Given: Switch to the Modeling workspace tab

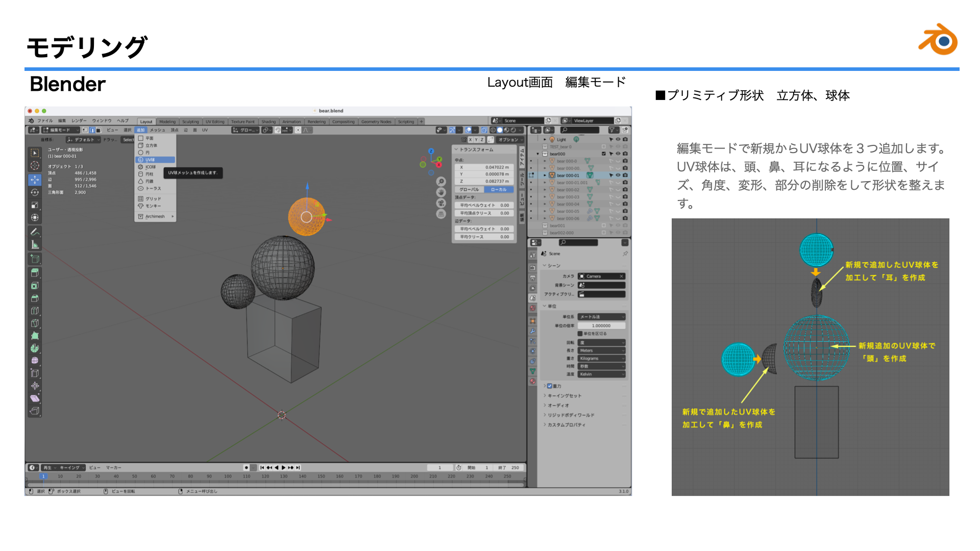Looking at the screenshot, I should tap(167, 121).
